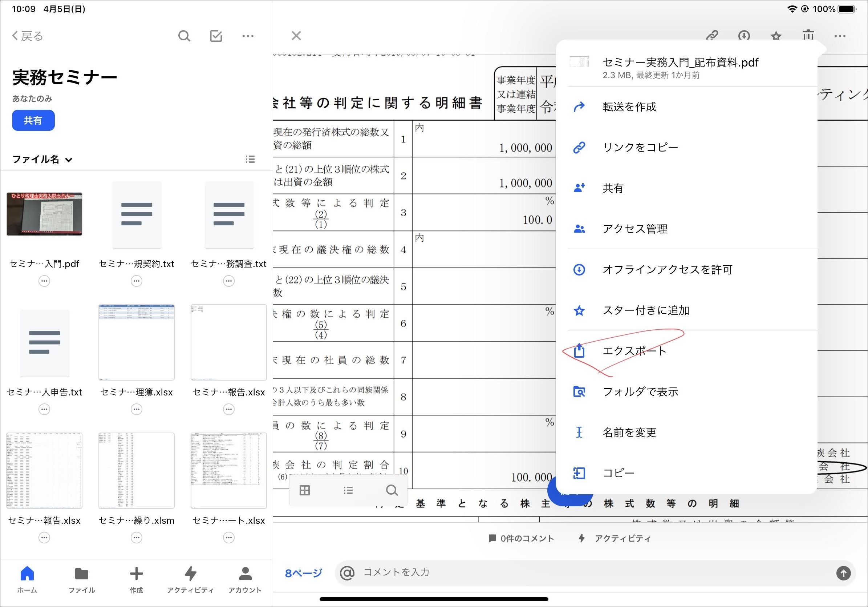
Task: Open options for セミナ…ート.xlsx
Action: click(229, 537)
